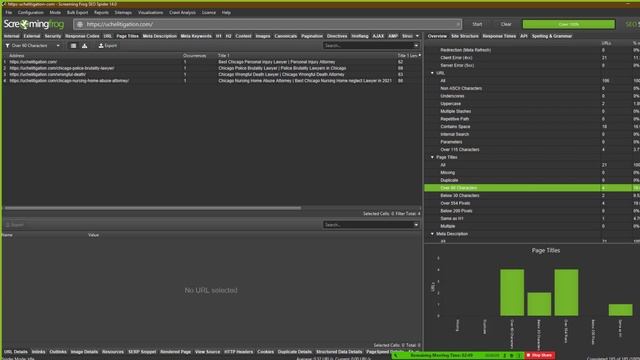Collapse the URL tree section

[x=433, y=73]
